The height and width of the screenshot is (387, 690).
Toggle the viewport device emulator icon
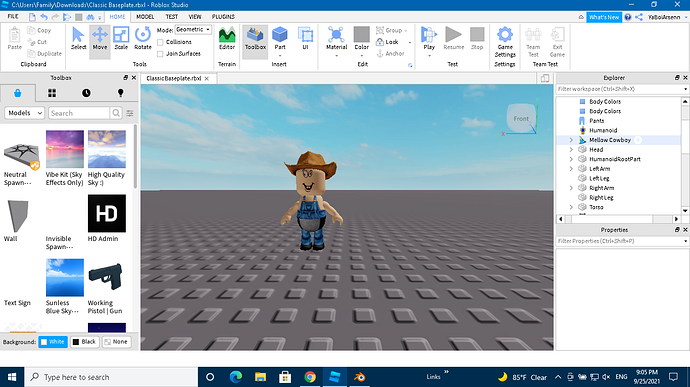[x=545, y=78]
